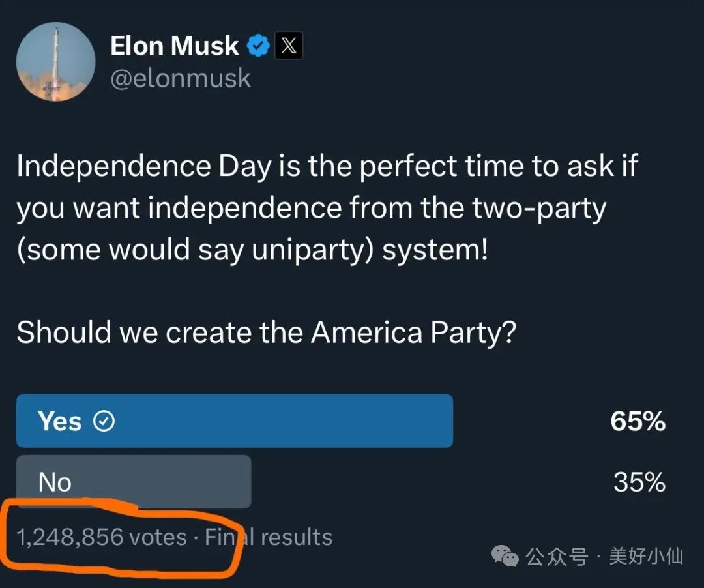Open the @elonmusk handle link
Screen dimensions: 704x588
181,78
